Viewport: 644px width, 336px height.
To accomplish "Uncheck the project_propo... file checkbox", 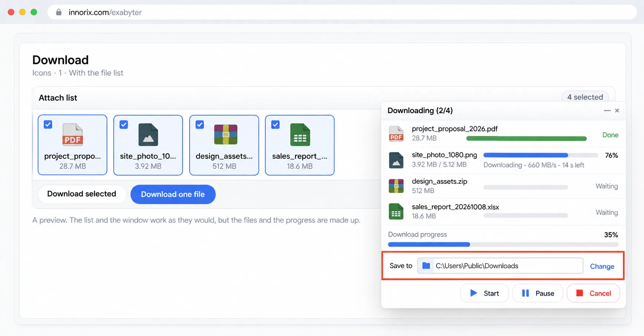I will 48,124.
